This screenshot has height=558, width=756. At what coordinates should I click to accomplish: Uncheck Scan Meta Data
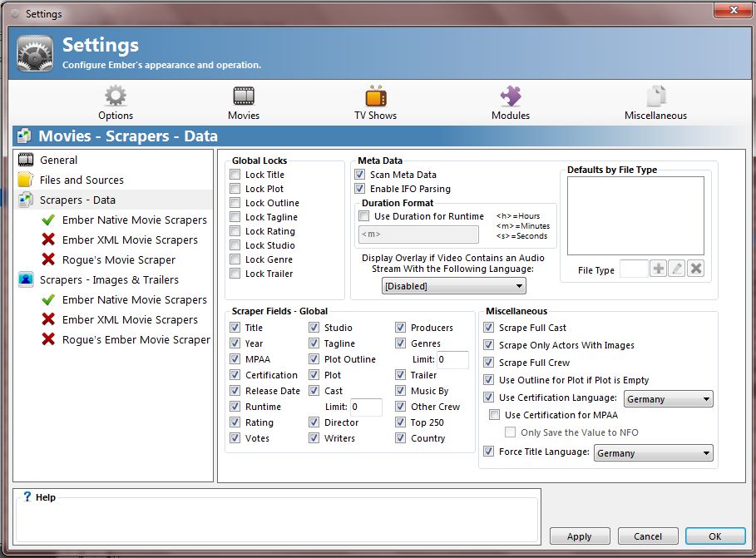point(360,175)
